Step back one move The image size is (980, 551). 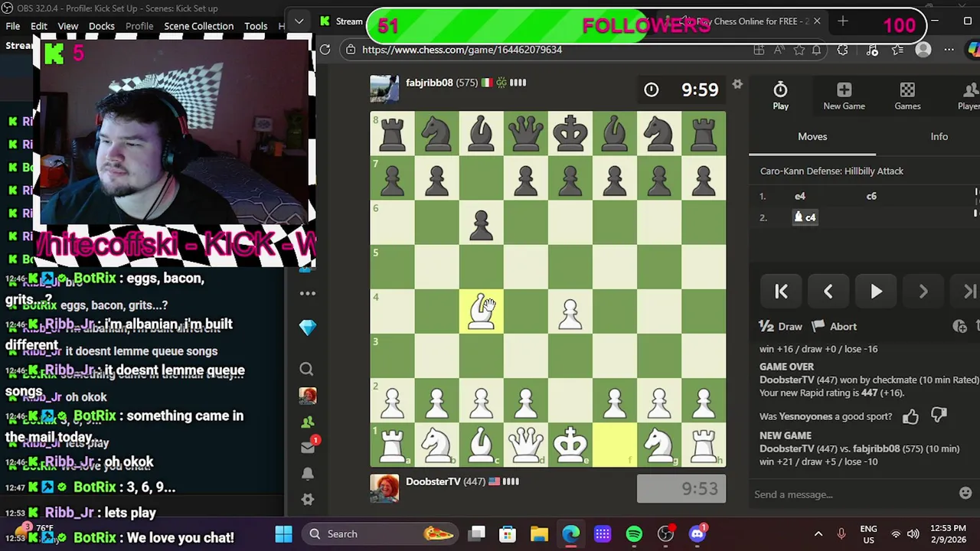[x=828, y=292]
